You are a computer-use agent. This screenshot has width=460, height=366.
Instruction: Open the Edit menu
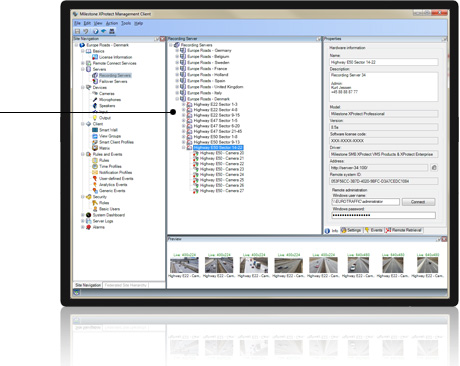point(87,23)
